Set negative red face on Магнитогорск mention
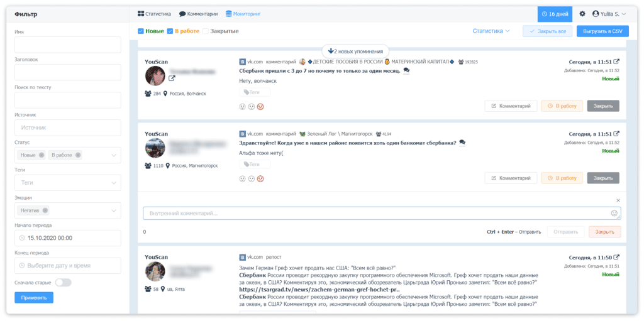 [x=260, y=178]
